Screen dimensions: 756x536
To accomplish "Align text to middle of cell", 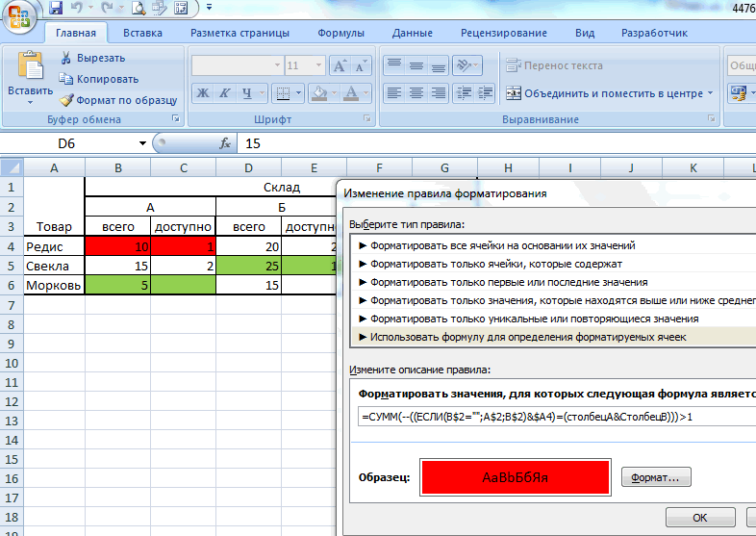I will [416, 65].
